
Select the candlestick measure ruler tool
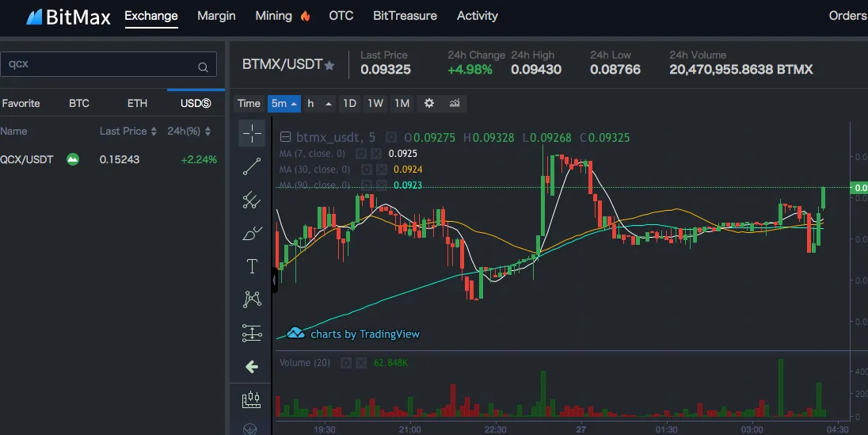coord(251,399)
